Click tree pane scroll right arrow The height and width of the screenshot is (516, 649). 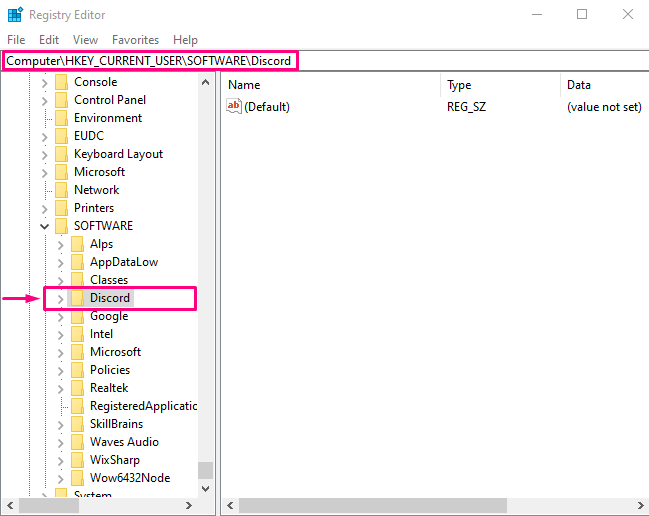click(189, 505)
